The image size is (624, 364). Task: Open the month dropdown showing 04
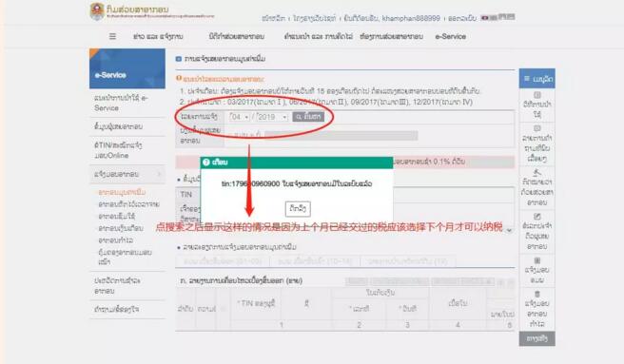[239, 117]
